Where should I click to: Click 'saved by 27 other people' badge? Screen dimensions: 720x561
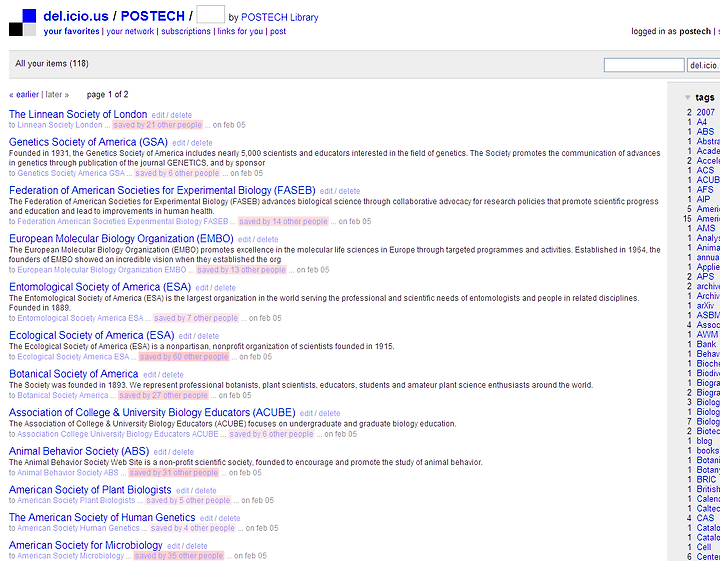coord(163,395)
